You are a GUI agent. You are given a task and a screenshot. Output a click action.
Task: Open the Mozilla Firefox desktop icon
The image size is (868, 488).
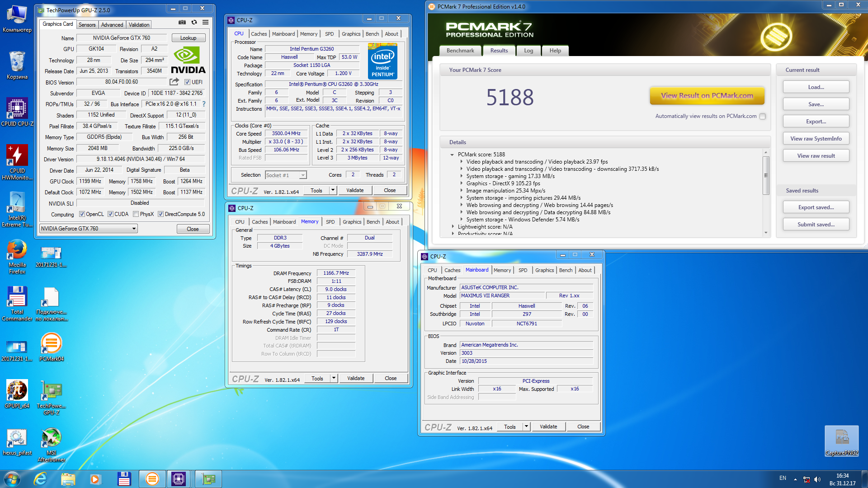[x=17, y=256]
